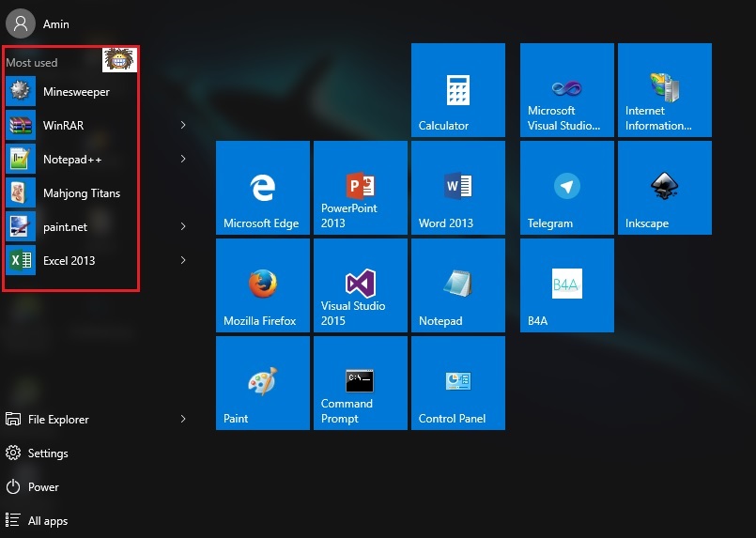Image resolution: width=756 pixels, height=538 pixels.
Task: Launch Word 2013 from the tiles
Action: coord(457,188)
